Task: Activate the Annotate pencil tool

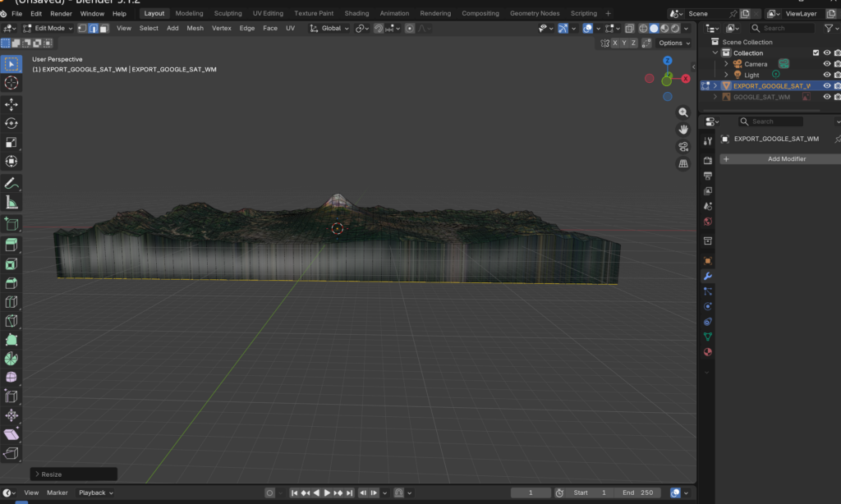Action: coord(11,183)
